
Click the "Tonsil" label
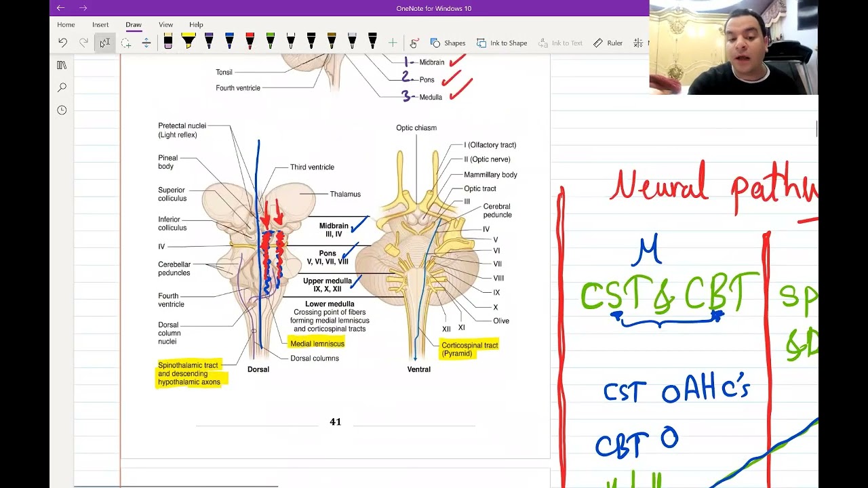224,72
